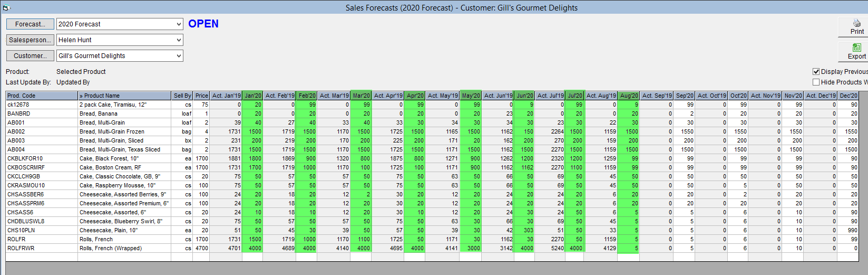Click the Dec'20 column header
The height and width of the screenshot is (275, 868).
click(848, 96)
